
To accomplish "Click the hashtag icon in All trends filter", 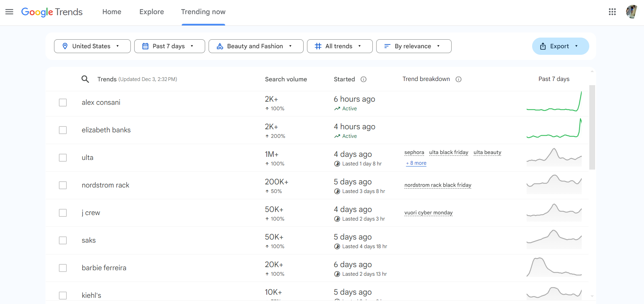I will click(x=318, y=46).
